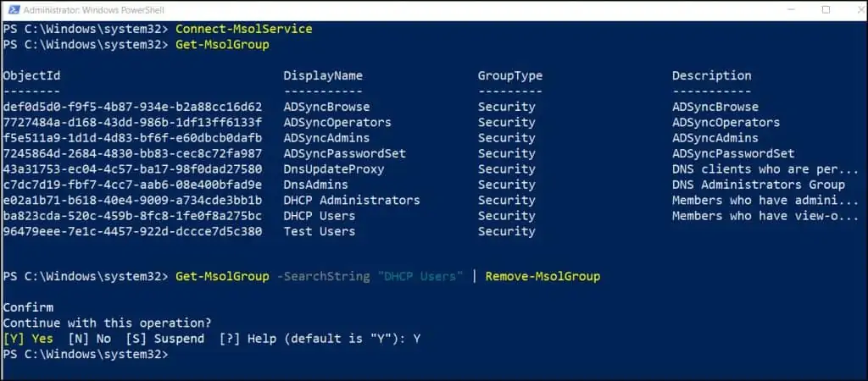The height and width of the screenshot is (381, 868).
Task: Select ObjectId ba823cda-520c-459b-8fc8-1fe0f8a275bc
Action: tap(132, 216)
